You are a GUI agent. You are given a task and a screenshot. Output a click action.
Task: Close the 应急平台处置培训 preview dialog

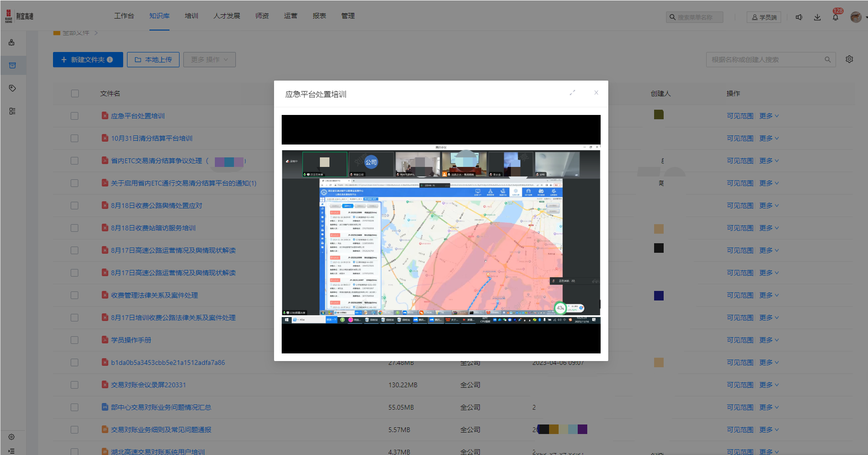(x=596, y=93)
